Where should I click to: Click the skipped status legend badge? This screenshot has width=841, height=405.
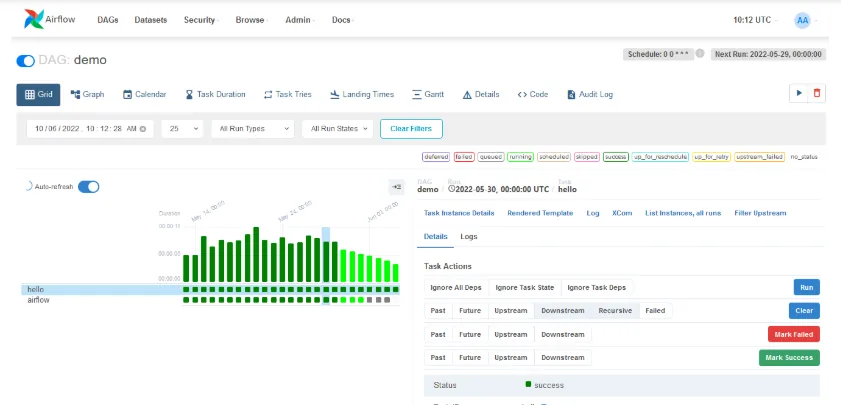tap(587, 157)
